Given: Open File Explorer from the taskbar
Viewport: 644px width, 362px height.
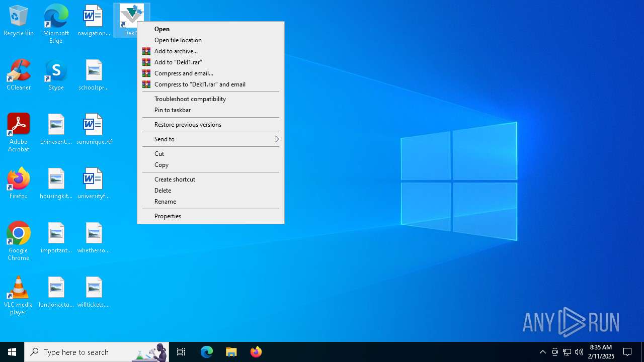Looking at the screenshot, I should point(231,352).
